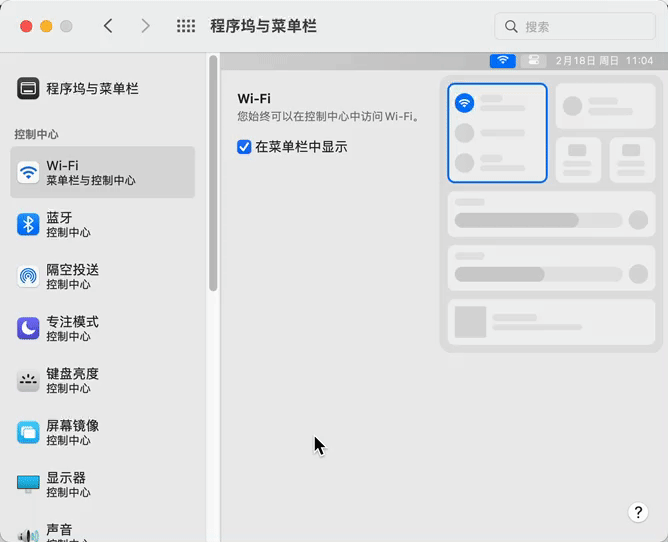Image resolution: width=668 pixels, height=542 pixels.
Task: Click the magnifying glass search icon
Action: (511, 26)
